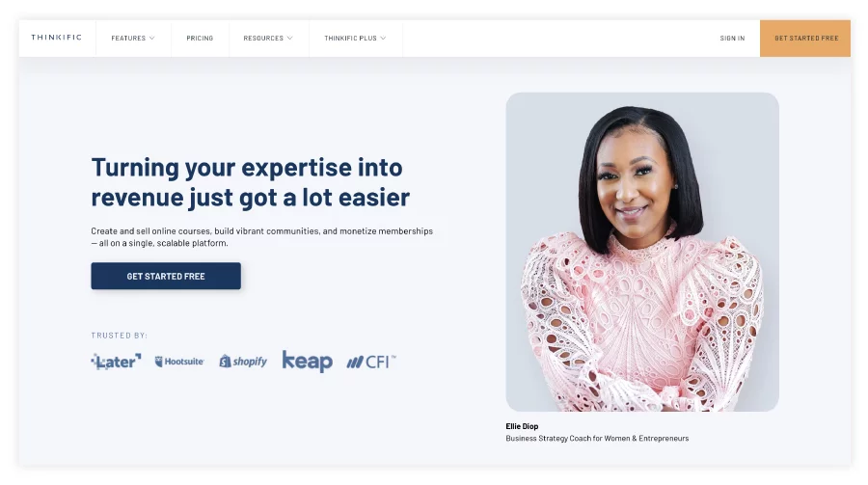Expand the Features dropdown chevron
Viewport: 868px width, 485px height.
(151, 39)
